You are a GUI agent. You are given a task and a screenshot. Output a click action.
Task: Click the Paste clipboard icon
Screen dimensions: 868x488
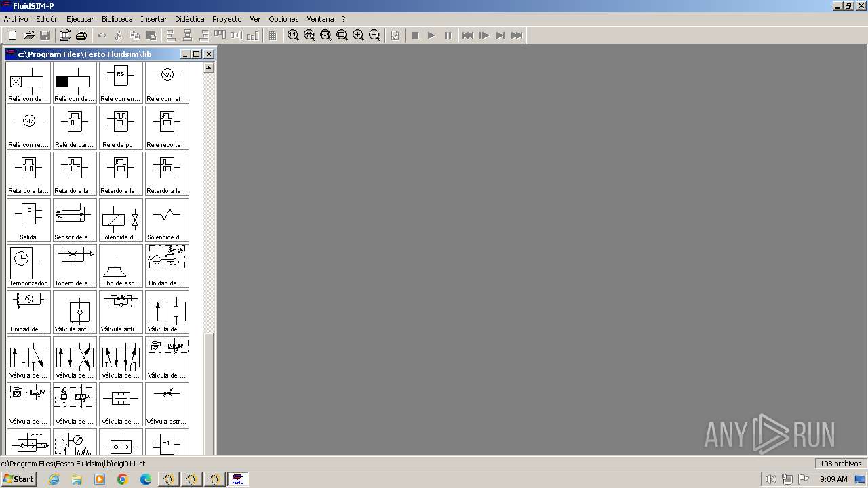pyautogui.click(x=151, y=35)
